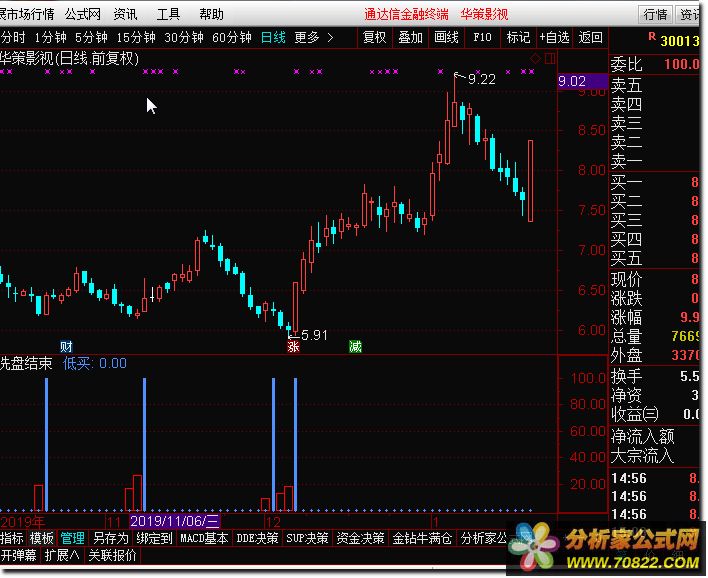This screenshot has width=708, height=578.
Task: Select the 日线 daily period
Action: coord(273,37)
